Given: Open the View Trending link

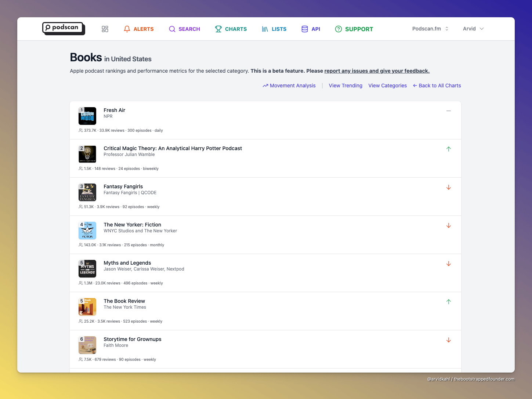Looking at the screenshot, I should (x=345, y=86).
